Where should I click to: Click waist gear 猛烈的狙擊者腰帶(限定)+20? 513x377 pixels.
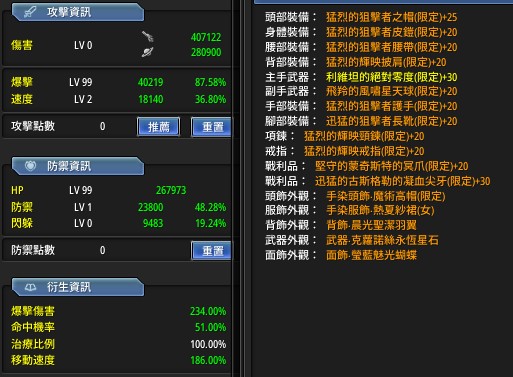[x=391, y=47]
